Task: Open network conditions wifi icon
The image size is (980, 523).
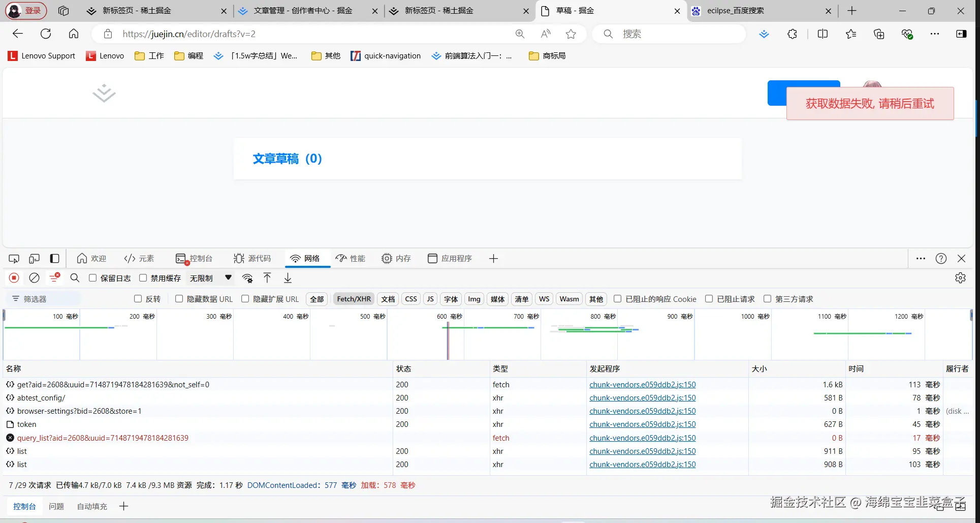Action: point(247,278)
